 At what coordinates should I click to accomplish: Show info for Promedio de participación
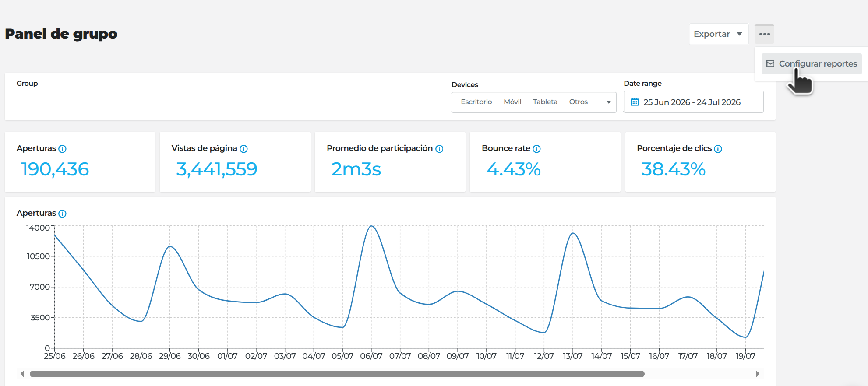pyautogui.click(x=439, y=149)
